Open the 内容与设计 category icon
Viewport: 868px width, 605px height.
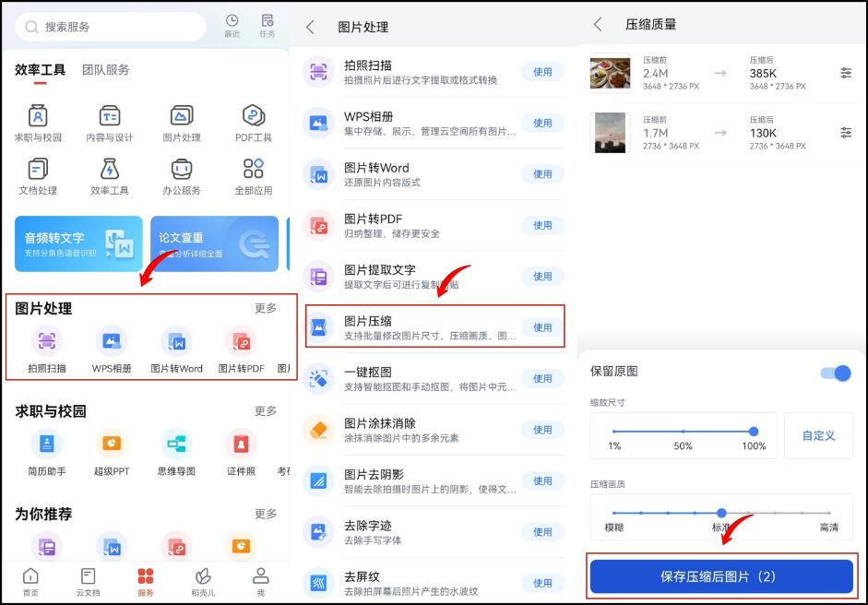coord(110,116)
